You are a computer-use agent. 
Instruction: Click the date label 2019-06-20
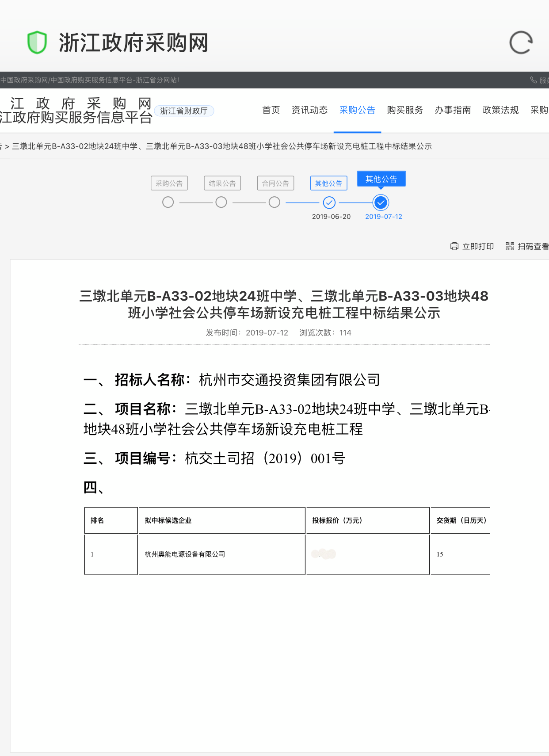332,217
